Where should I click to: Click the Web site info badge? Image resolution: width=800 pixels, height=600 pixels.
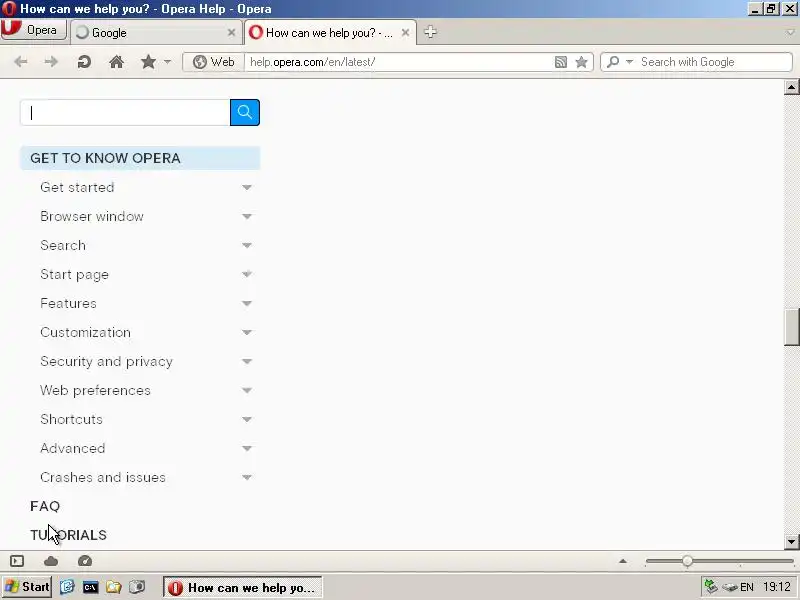pos(214,62)
